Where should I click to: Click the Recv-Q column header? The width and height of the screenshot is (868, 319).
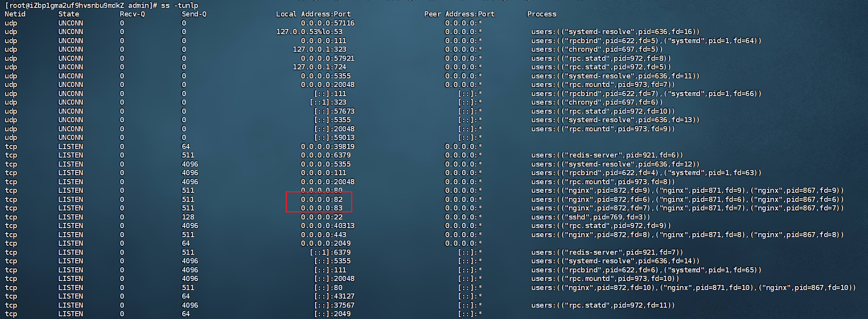132,14
